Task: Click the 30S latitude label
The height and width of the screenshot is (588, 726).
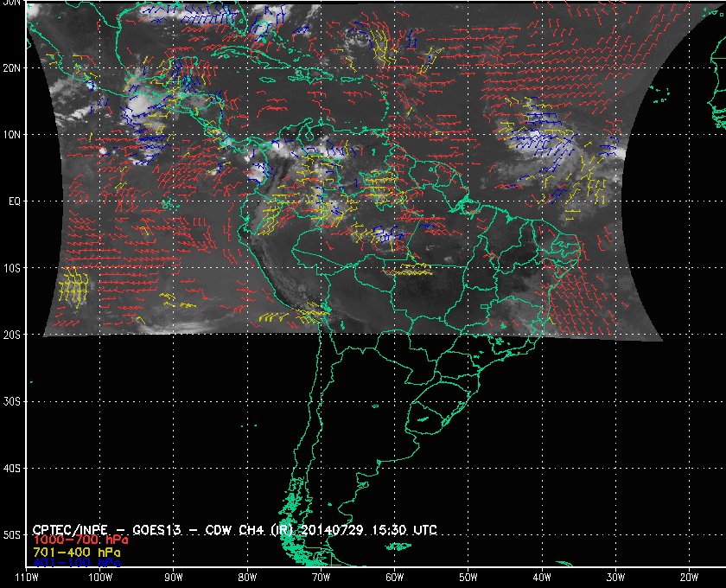Action: (12, 402)
